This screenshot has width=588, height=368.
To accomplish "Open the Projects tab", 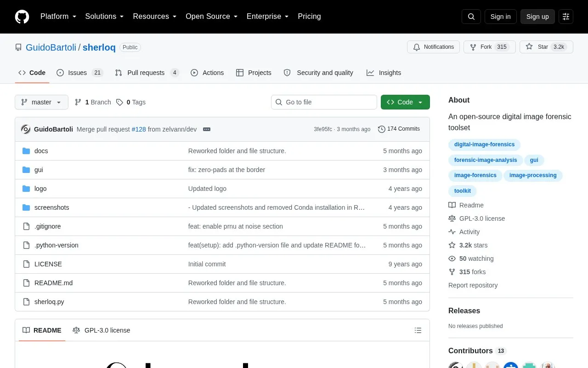I will [254, 73].
